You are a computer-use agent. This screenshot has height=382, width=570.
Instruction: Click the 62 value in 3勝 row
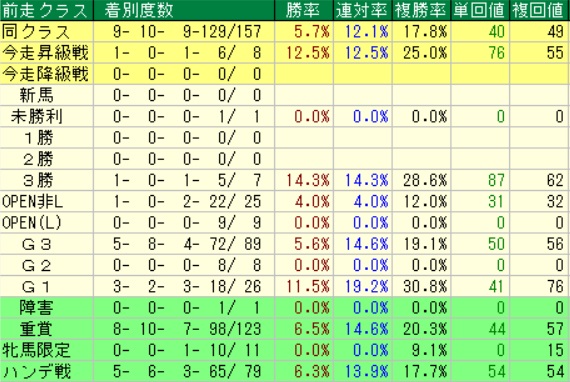click(x=540, y=180)
